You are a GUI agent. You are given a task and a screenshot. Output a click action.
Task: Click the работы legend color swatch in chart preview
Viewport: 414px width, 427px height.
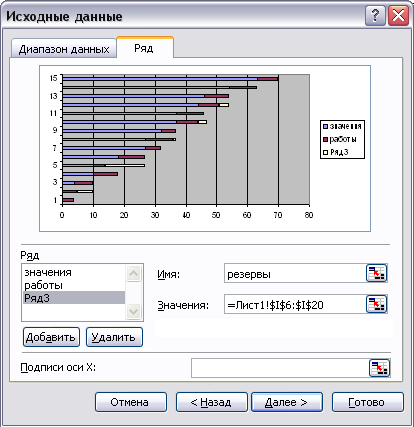(x=326, y=140)
